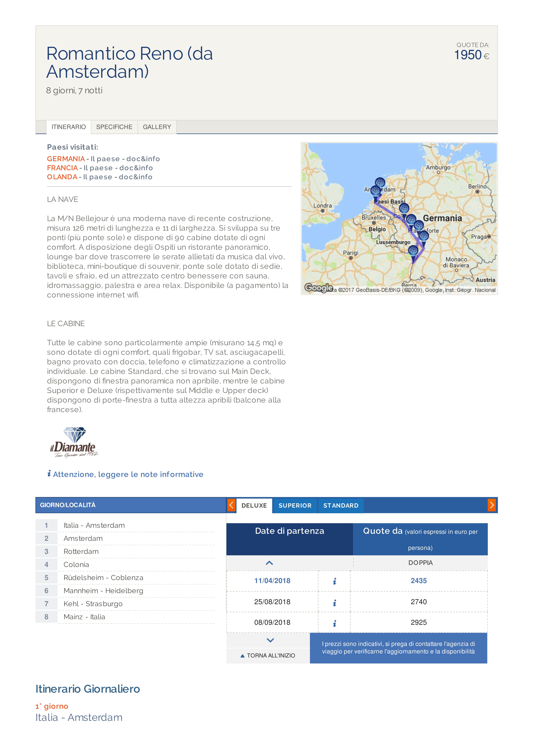Click the il Diamante tour operator logo

74,442
